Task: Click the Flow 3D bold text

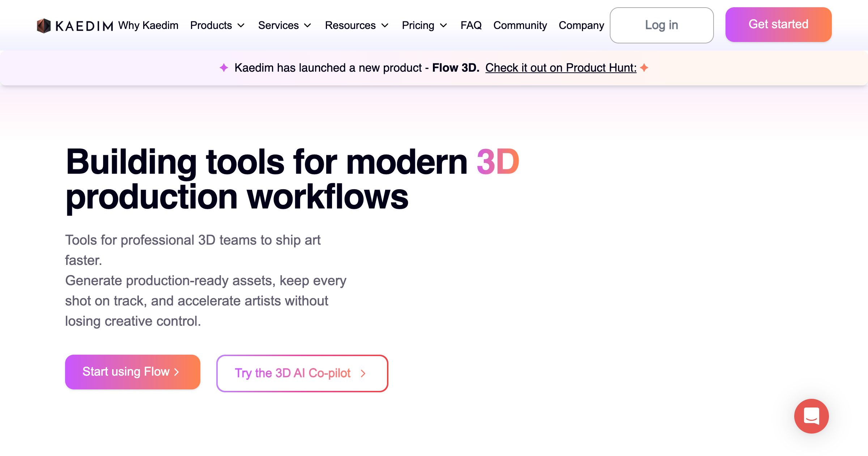Action: point(456,68)
